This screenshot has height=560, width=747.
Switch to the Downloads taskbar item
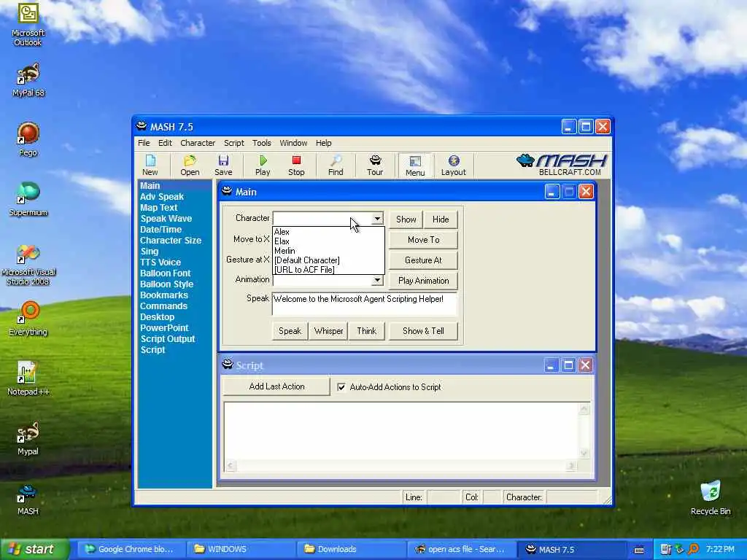pos(350,549)
